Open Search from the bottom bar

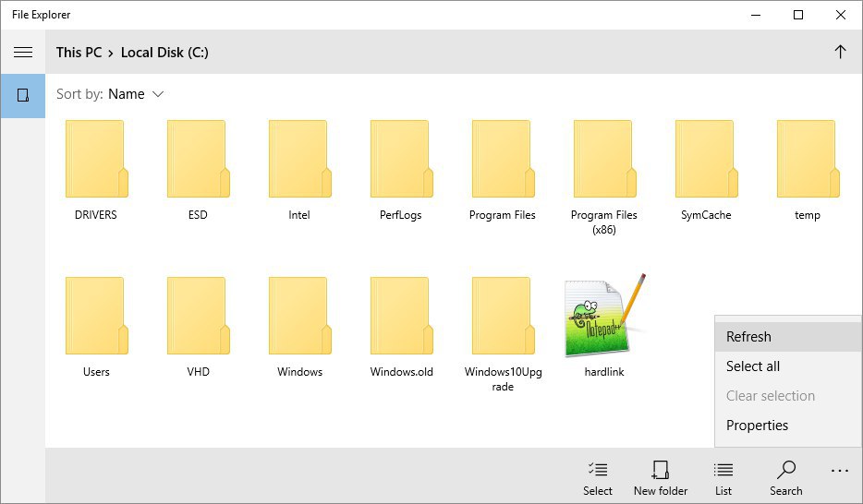pos(786,478)
